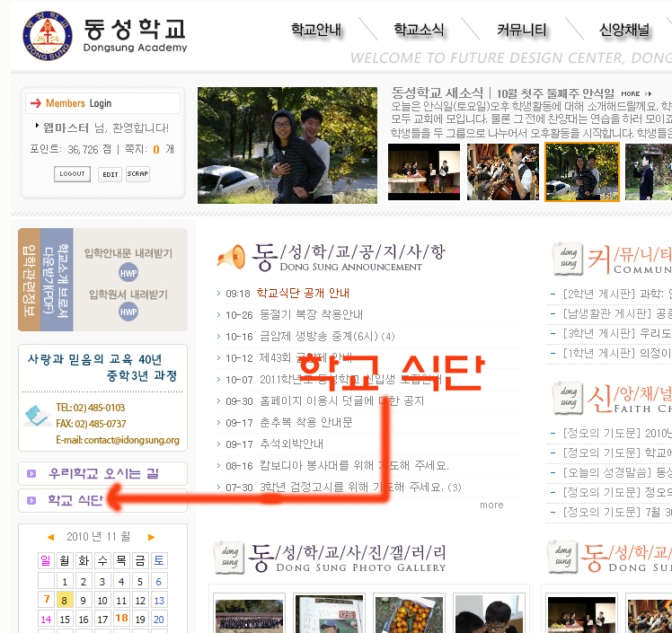
Task: Go to next month in calendar
Action: [151, 537]
